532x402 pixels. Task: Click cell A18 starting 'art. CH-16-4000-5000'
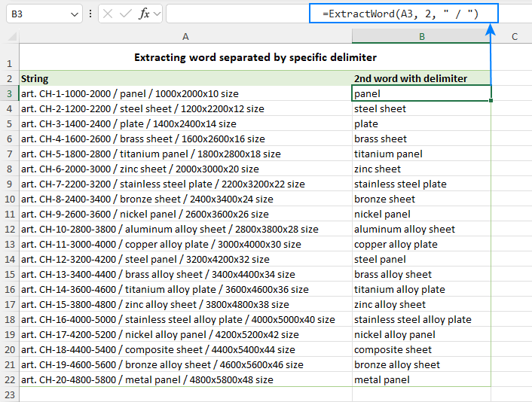pos(185,319)
